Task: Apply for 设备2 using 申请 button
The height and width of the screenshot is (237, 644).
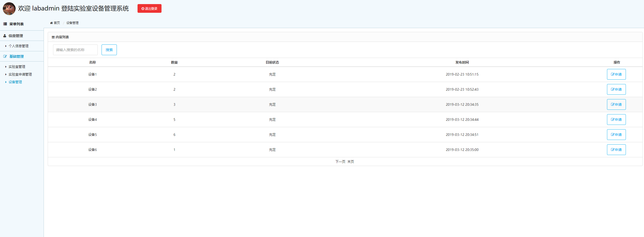Action: (x=616, y=89)
